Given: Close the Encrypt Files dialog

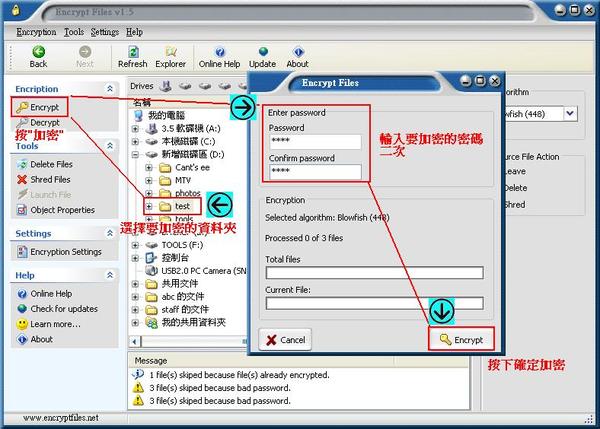Looking at the screenshot, I should click(x=495, y=81).
